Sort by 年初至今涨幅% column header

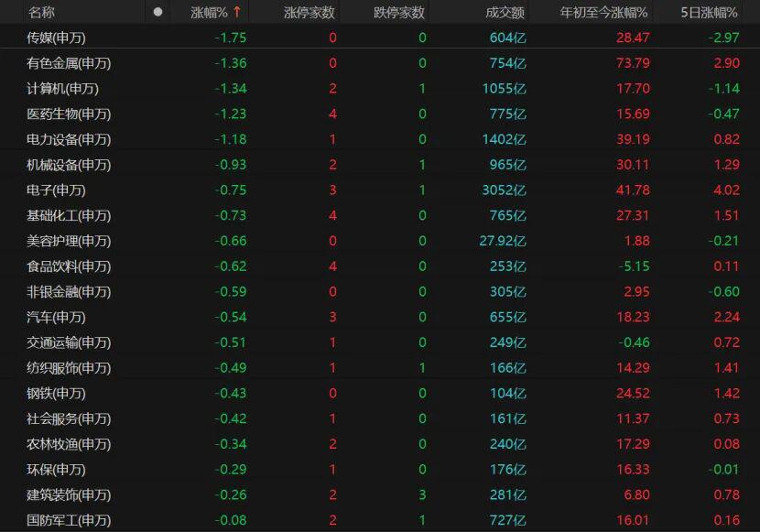[604, 12]
